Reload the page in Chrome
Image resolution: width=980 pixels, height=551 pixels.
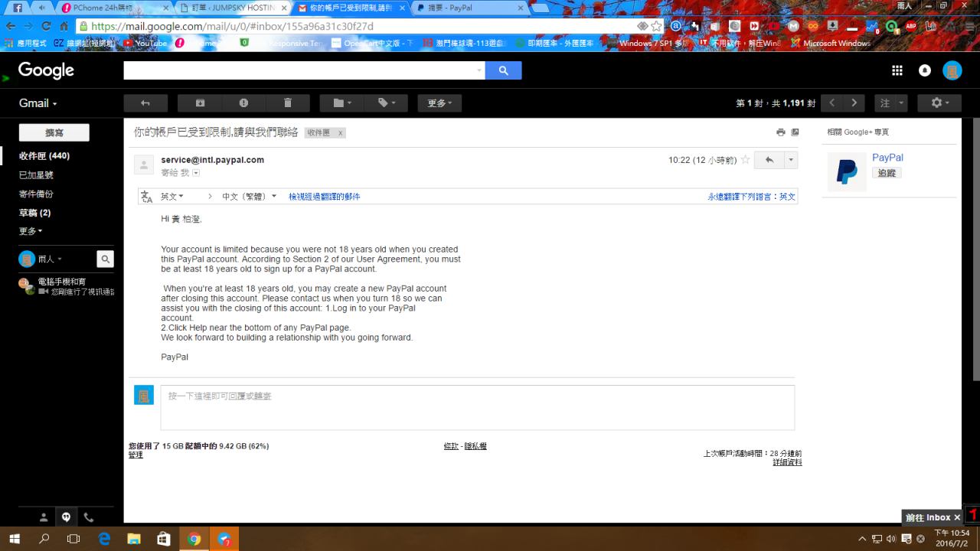46,26
